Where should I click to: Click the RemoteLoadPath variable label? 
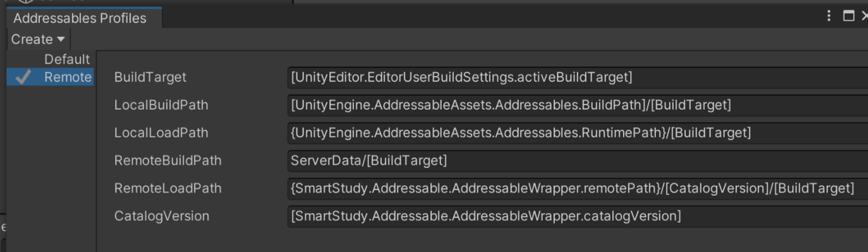pos(168,188)
